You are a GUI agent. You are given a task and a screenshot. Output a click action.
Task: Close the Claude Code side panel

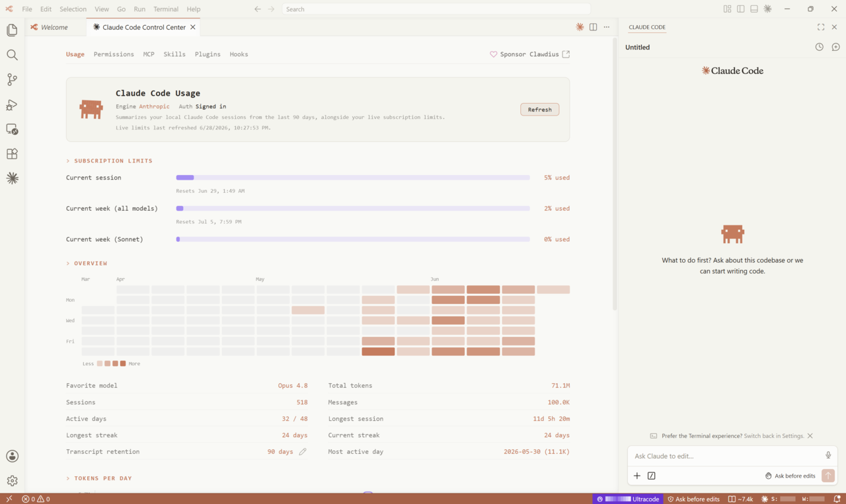834,27
